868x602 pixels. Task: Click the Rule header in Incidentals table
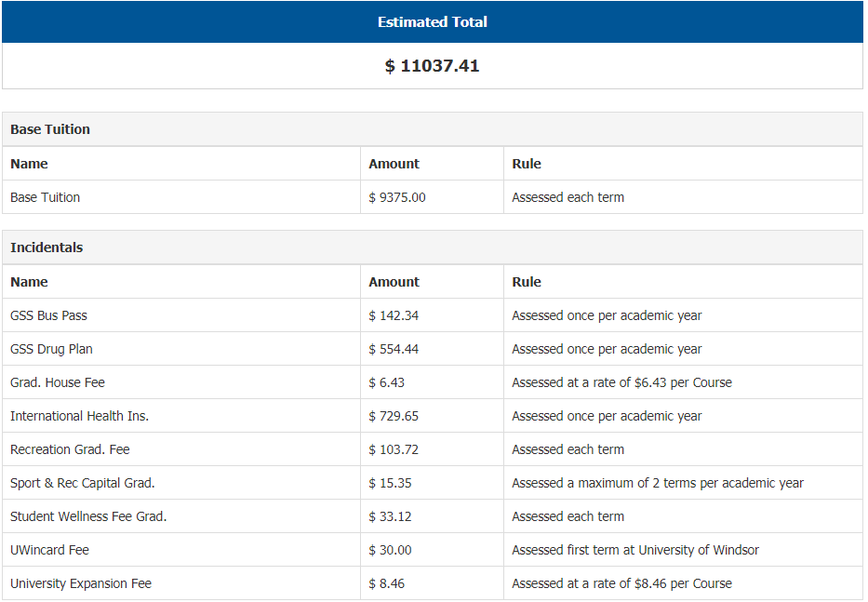point(527,282)
